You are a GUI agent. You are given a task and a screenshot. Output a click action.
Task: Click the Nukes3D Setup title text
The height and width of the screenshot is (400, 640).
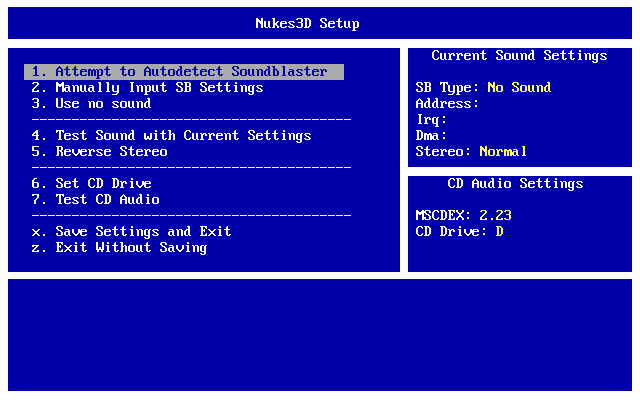307,23
